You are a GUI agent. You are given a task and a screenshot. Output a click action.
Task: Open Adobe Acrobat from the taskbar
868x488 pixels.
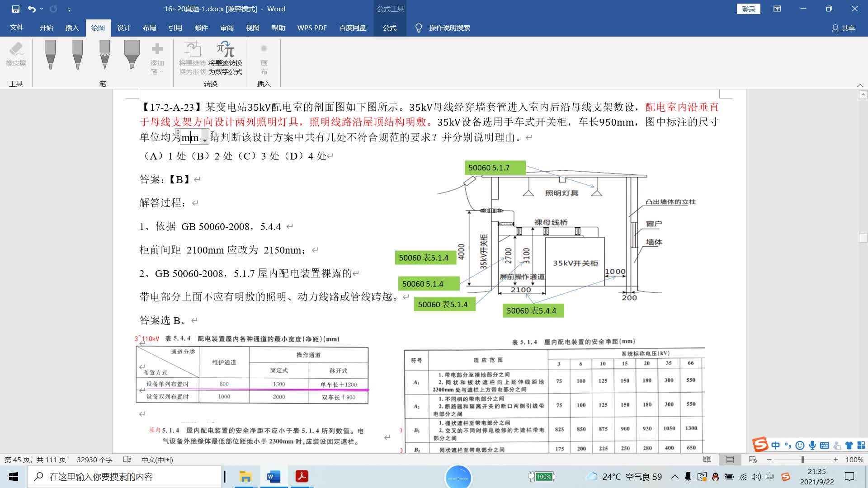(x=302, y=477)
